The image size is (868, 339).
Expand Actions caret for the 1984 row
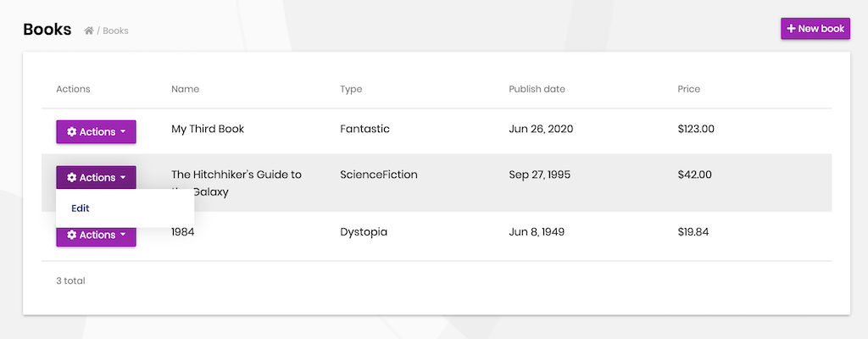[123, 236]
